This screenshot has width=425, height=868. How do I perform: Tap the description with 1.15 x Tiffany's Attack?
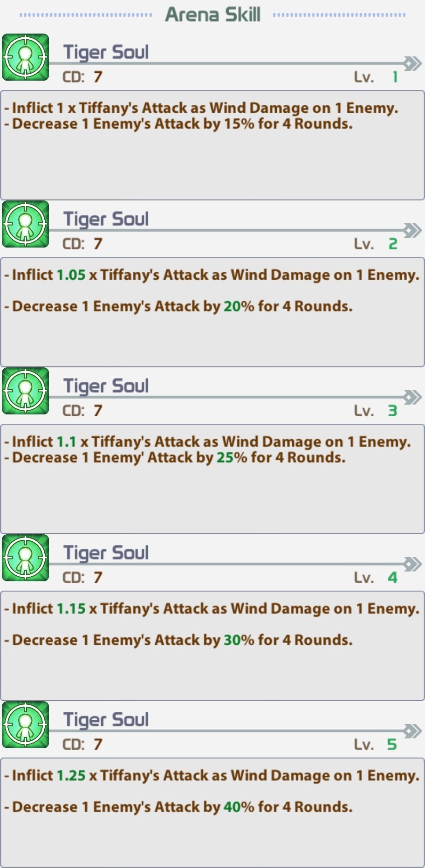212,646
